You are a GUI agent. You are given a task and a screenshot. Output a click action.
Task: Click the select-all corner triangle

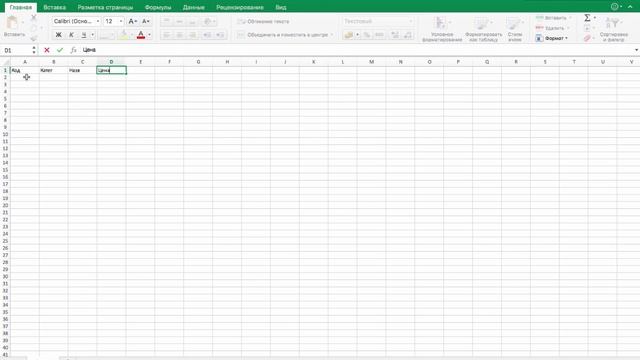coord(5,62)
